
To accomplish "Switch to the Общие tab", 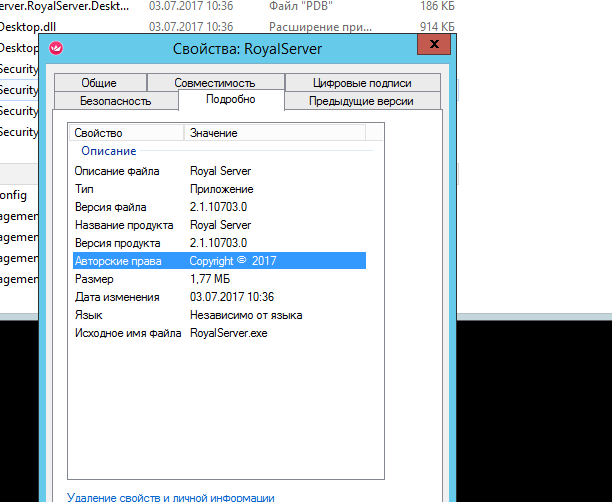I will [99, 83].
